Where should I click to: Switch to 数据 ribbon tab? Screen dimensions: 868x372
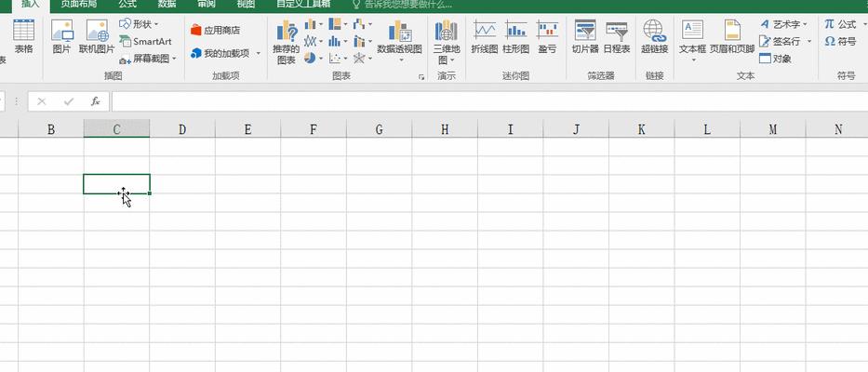pyautogui.click(x=167, y=5)
